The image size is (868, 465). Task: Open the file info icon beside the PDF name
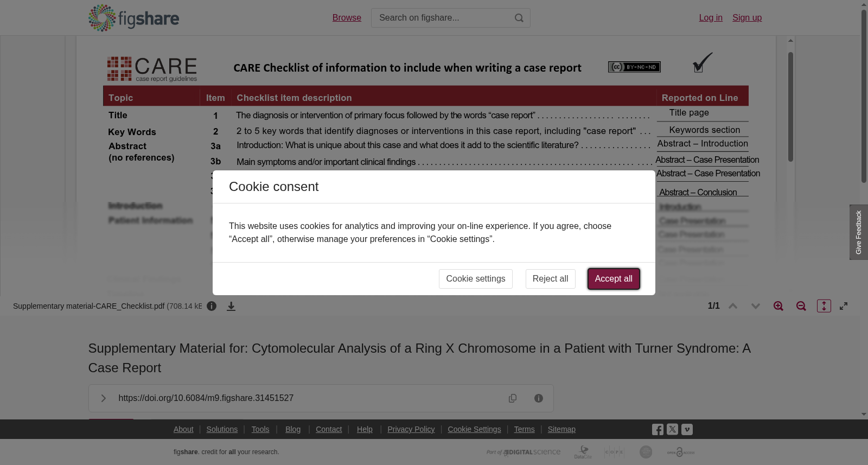pos(212,306)
